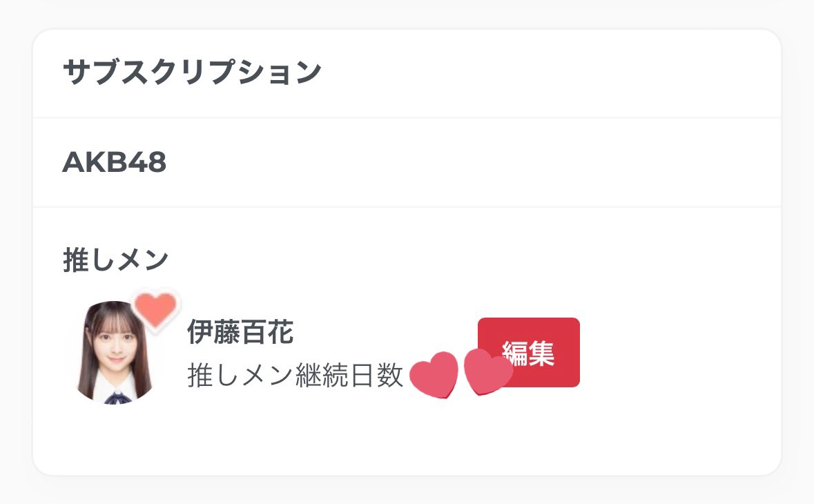Viewport: 814px width, 504px height.
Task: Click the 継続 characters in the days label
Action: [x=322, y=376]
